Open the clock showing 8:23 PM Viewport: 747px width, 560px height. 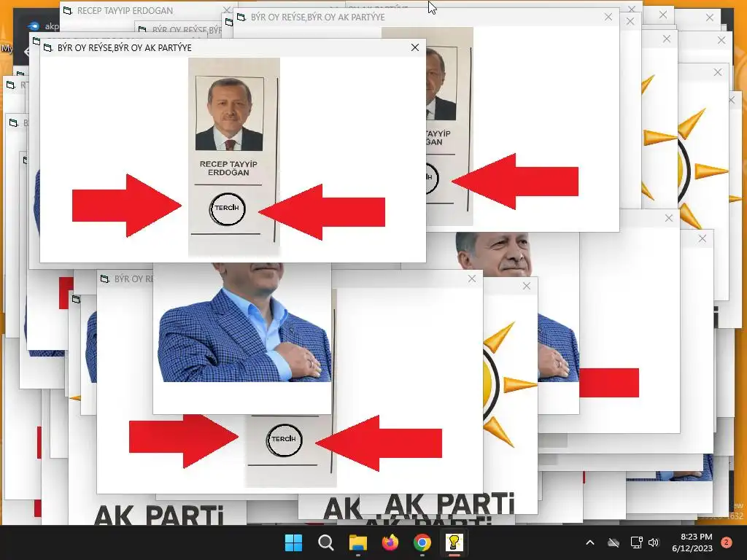tap(692, 542)
